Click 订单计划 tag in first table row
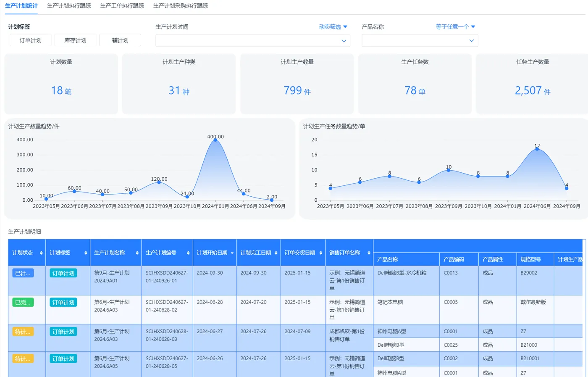 63,273
